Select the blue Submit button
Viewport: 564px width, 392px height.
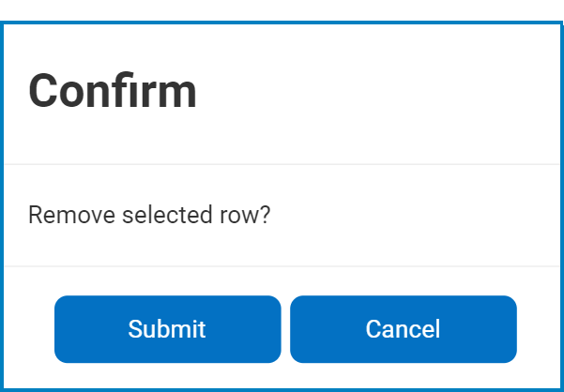[167, 329]
